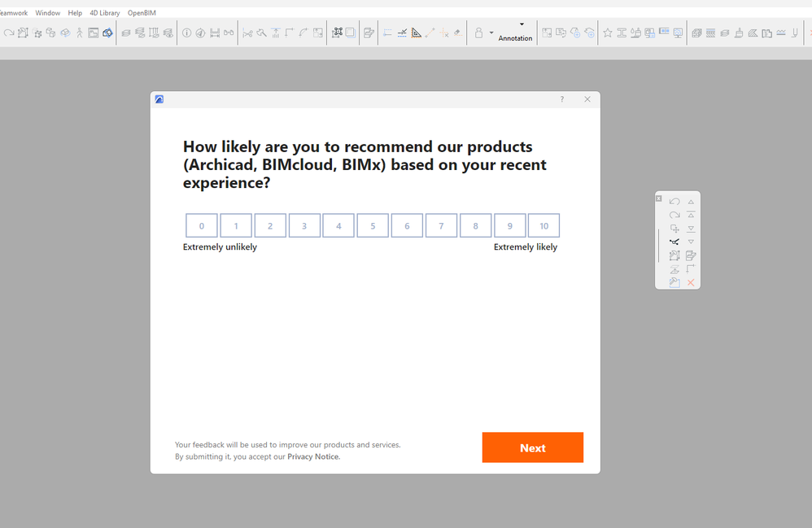Image resolution: width=812 pixels, height=528 pixels.
Task: Click the star favorites icon
Action: tap(608, 33)
